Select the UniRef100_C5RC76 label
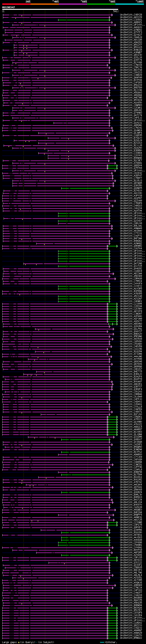 click(x=131, y=67)
